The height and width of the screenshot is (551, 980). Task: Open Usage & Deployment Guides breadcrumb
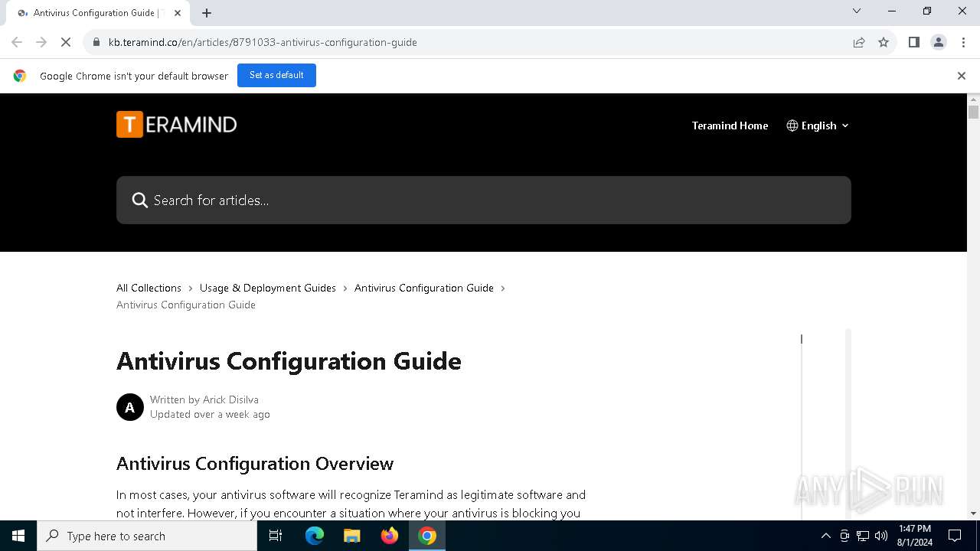(268, 288)
